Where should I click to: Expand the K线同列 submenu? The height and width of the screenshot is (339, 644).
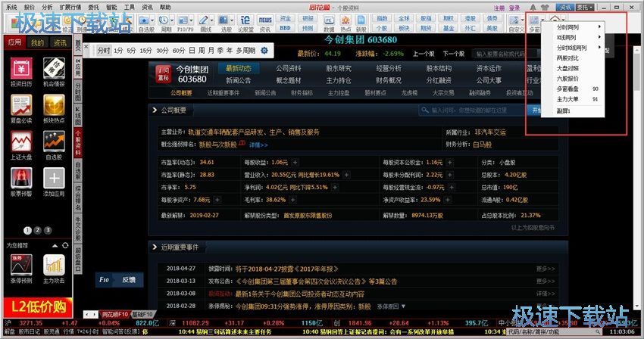[x=573, y=37]
